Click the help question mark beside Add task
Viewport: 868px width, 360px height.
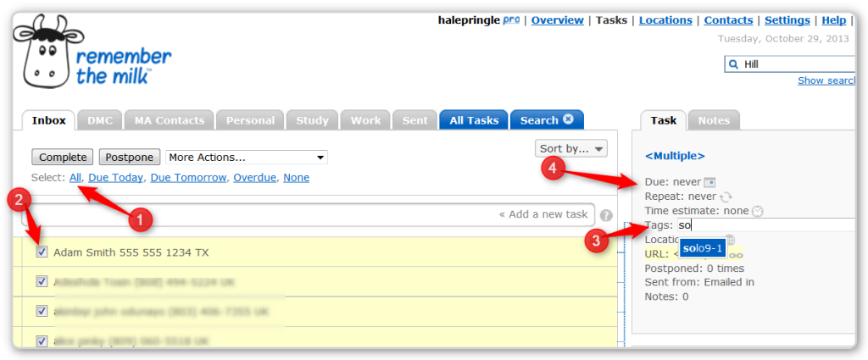[x=606, y=215]
